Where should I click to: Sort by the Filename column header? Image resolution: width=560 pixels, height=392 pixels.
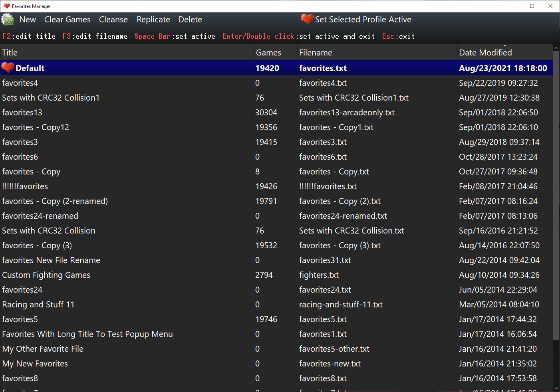pos(316,53)
